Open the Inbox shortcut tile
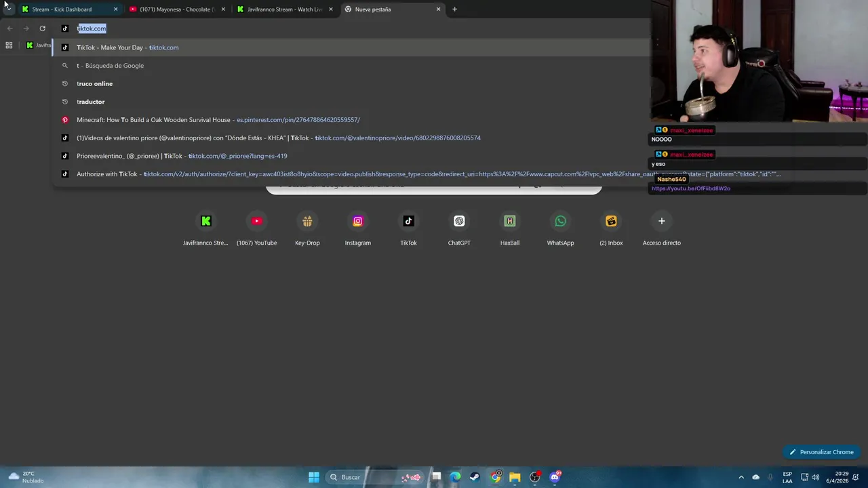The image size is (868, 488). pyautogui.click(x=611, y=229)
